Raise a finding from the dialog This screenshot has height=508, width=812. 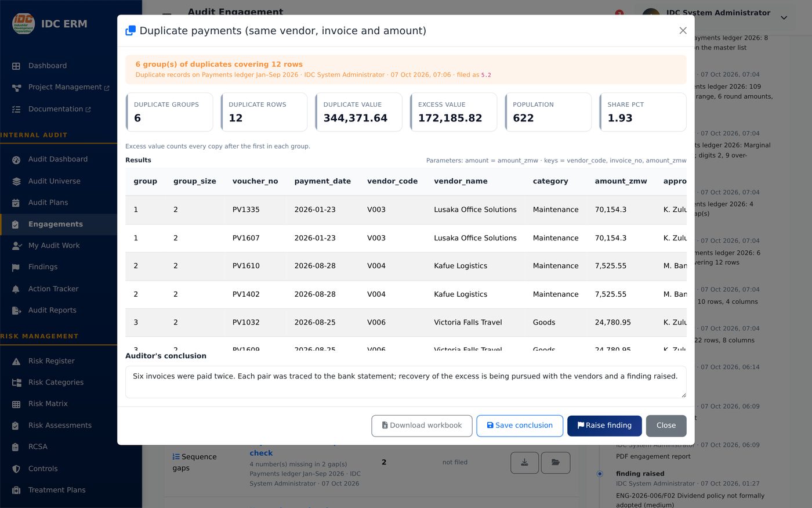point(604,426)
